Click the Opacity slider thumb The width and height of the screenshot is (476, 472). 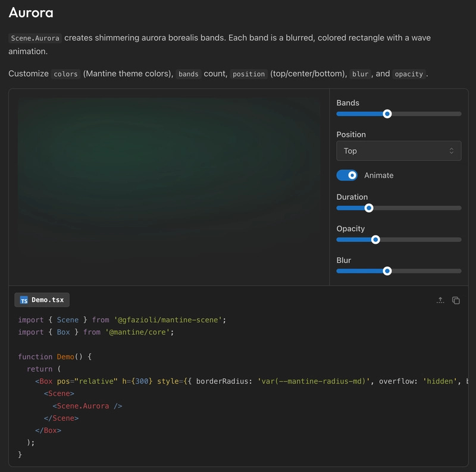pyautogui.click(x=375, y=240)
